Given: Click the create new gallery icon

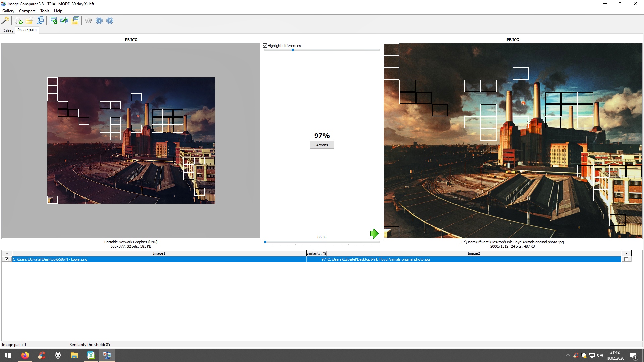Looking at the screenshot, I should pos(19,21).
